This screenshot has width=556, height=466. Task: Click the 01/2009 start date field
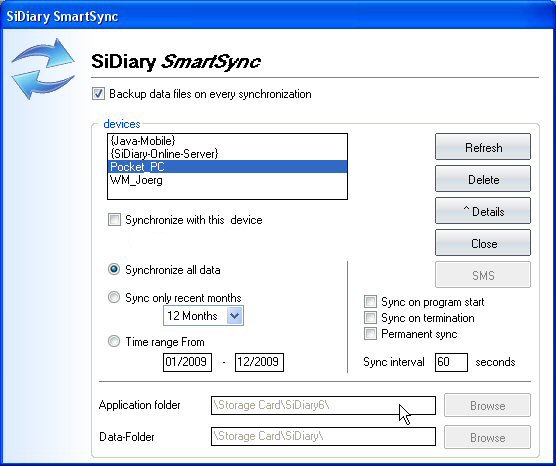click(187, 362)
